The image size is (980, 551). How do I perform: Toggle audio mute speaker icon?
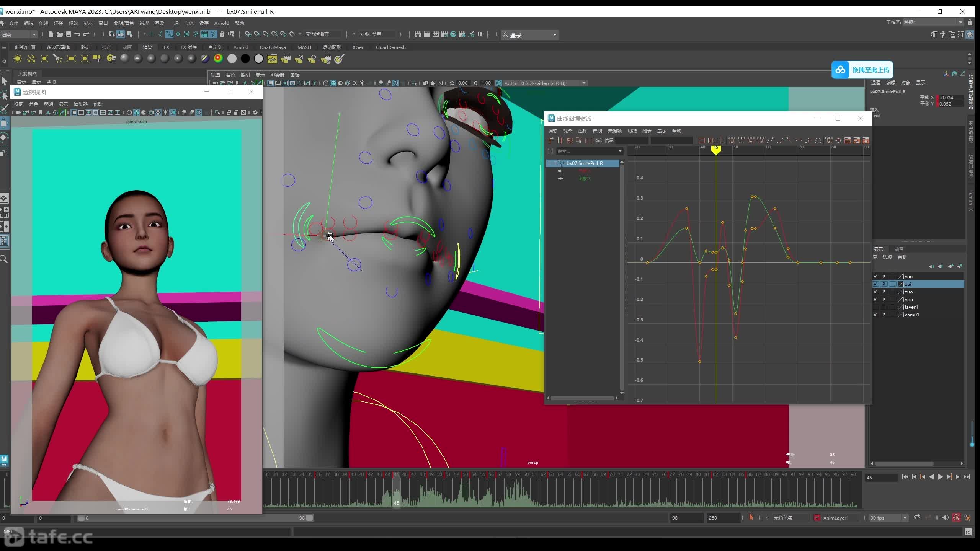coord(945,518)
